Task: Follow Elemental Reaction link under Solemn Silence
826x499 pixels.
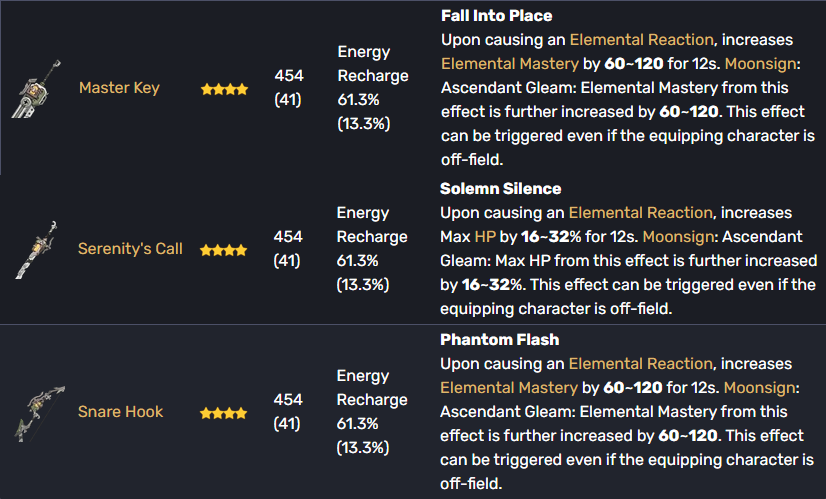Action: [x=640, y=213]
